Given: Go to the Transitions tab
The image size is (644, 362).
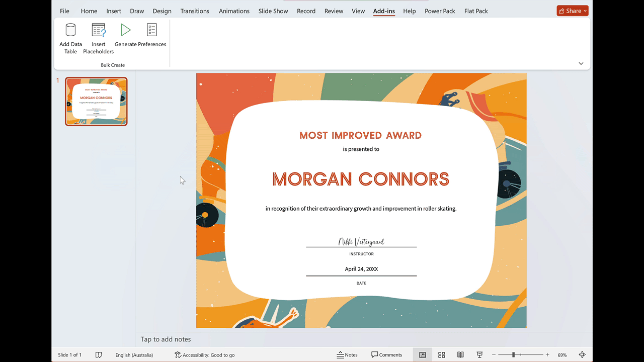Looking at the screenshot, I should click(195, 11).
